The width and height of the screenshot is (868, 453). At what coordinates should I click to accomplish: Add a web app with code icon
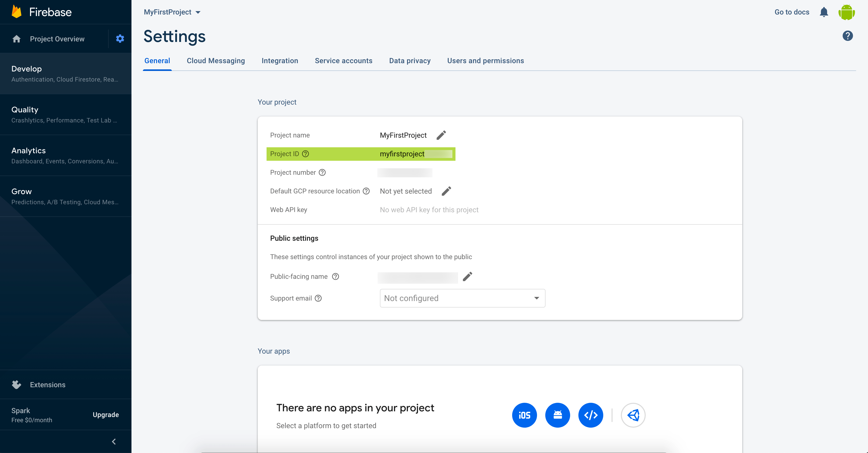click(x=590, y=415)
